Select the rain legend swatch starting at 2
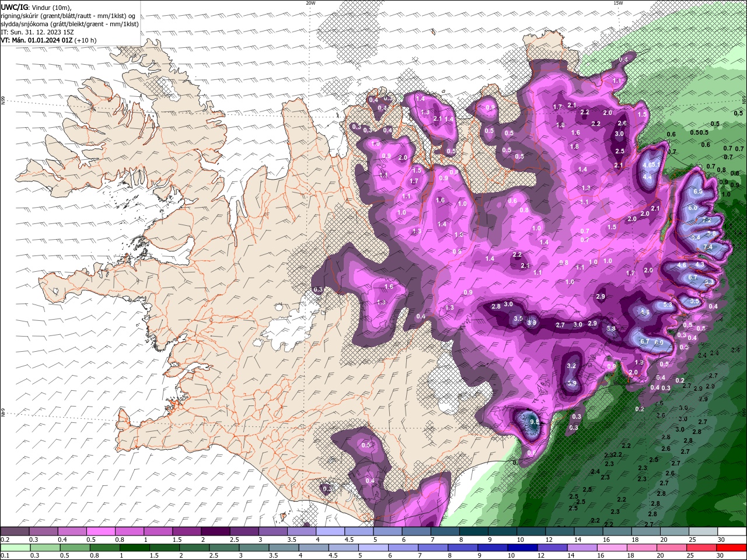The height and width of the screenshot is (560, 747). click(x=195, y=548)
